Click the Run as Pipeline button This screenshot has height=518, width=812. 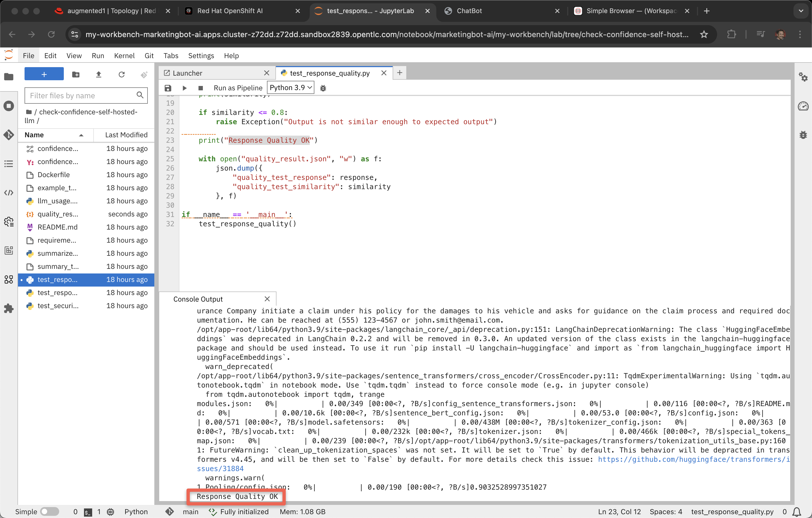(x=238, y=88)
